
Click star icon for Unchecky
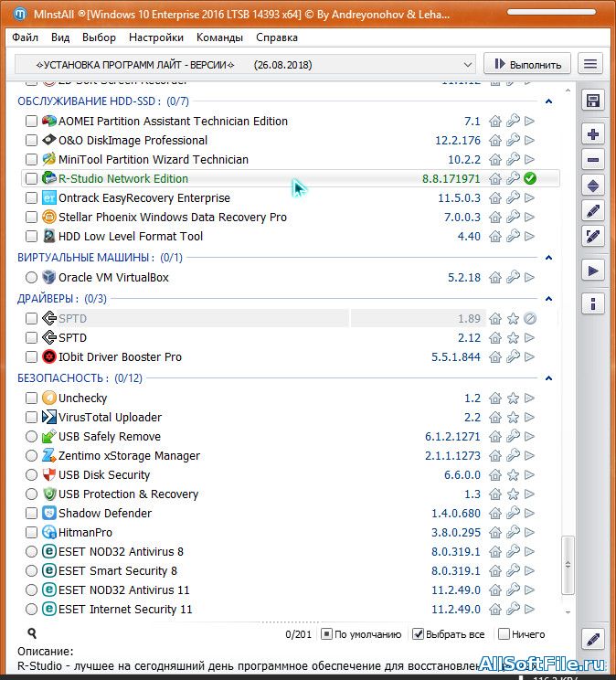point(513,398)
